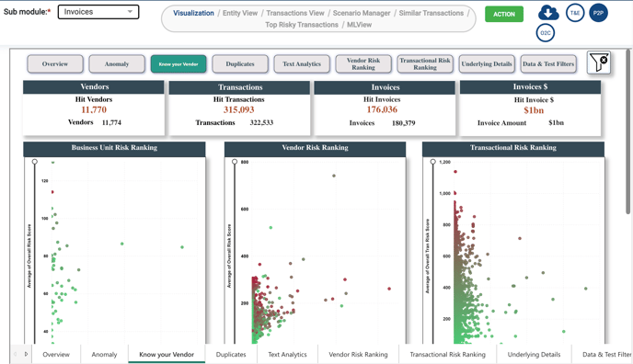Open Top Risky Transactions view
The height and width of the screenshot is (364, 633).
pos(302,25)
